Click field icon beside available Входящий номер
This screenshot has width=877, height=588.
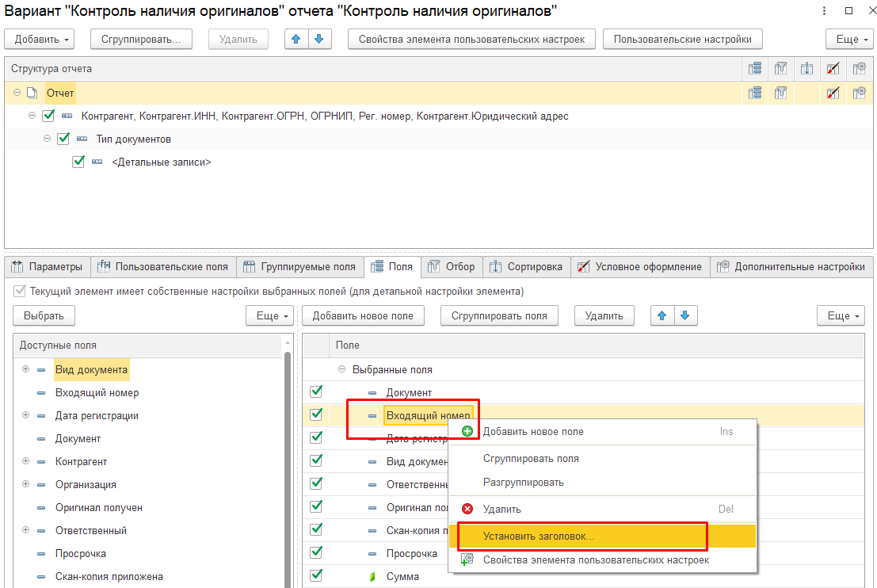pyautogui.click(x=41, y=393)
